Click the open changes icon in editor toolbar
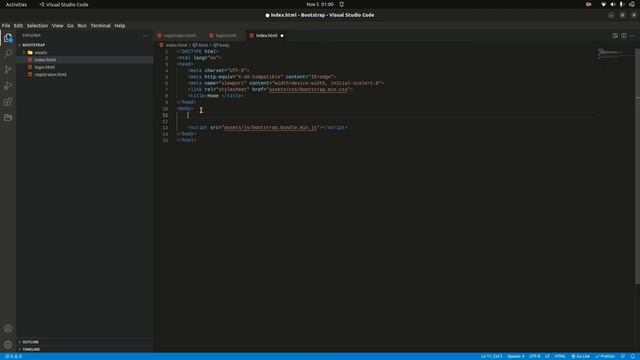640x360 pixels. pos(615,36)
